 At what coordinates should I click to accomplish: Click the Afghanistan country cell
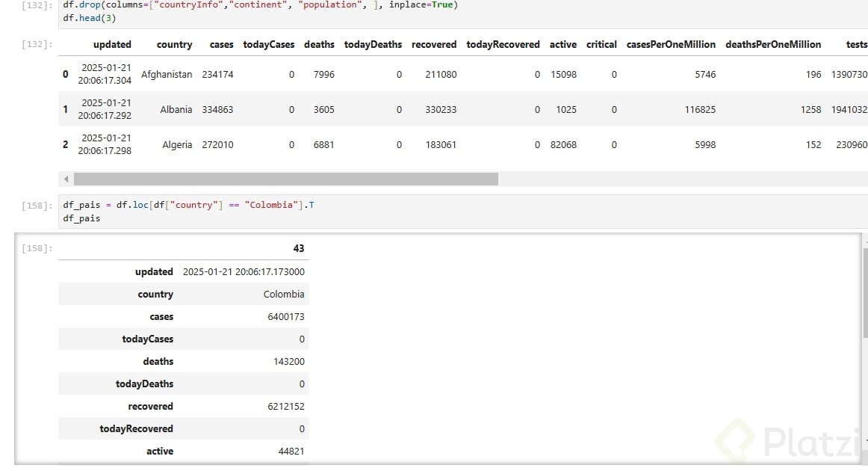(167, 74)
